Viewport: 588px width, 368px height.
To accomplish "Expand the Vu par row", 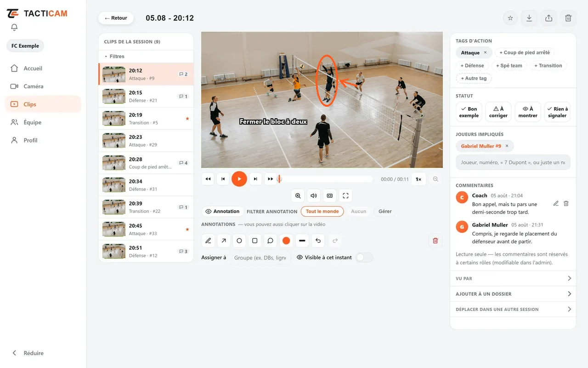I will [x=513, y=278].
